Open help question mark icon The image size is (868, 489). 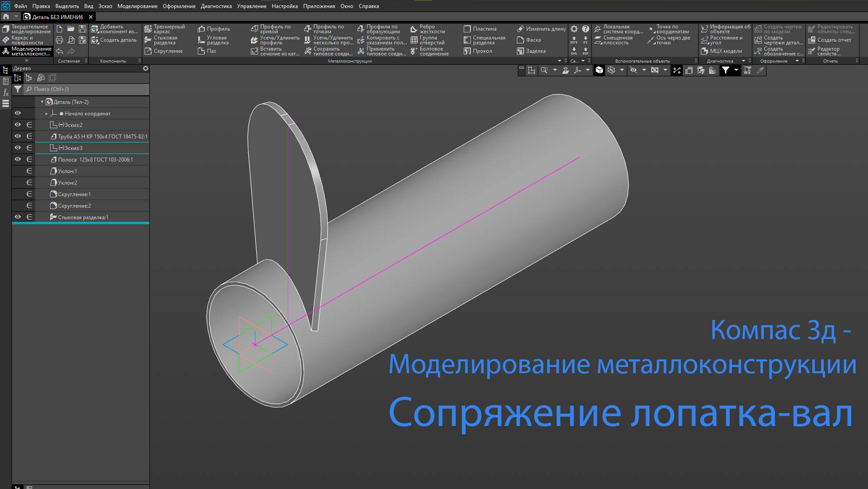coord(586,29)
